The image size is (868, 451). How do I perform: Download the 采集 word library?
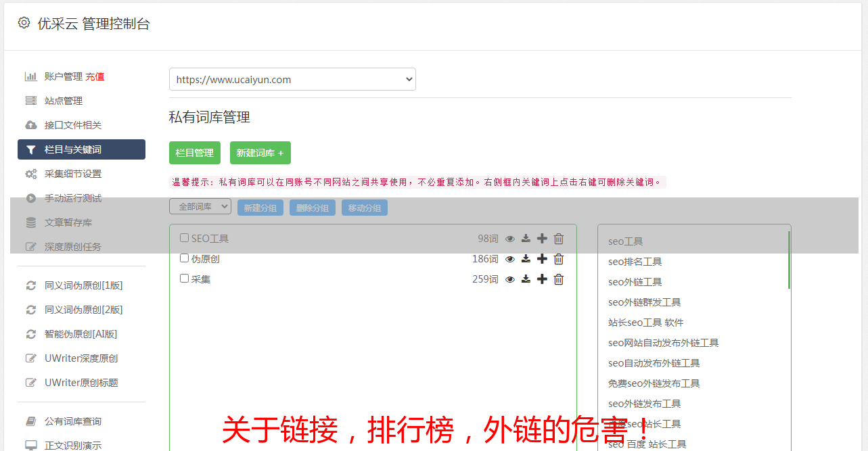point(526,279)
